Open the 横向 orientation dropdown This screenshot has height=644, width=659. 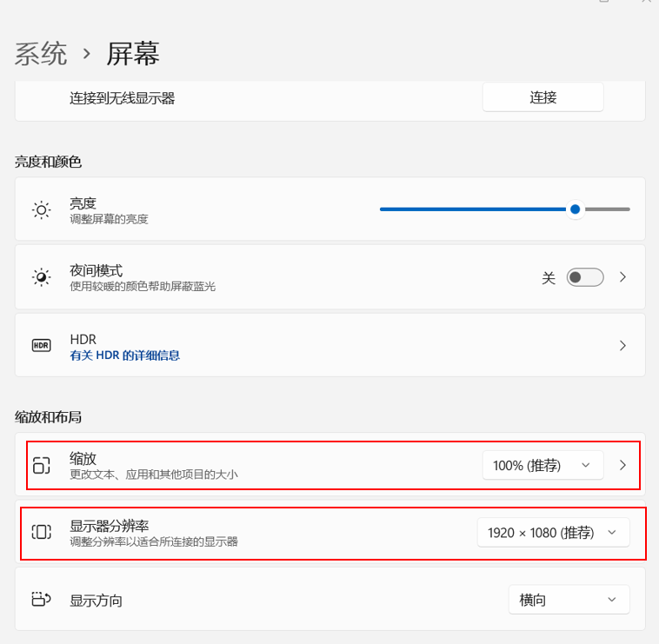569,600
